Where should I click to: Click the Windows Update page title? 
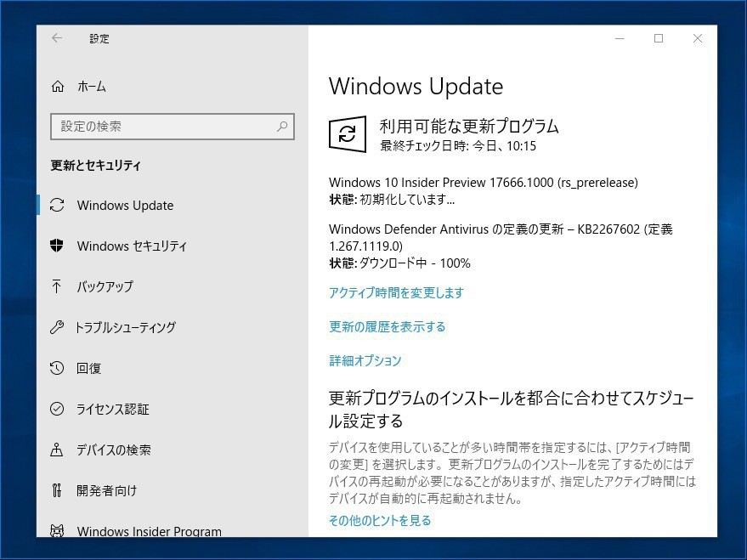tap(416, 86)
